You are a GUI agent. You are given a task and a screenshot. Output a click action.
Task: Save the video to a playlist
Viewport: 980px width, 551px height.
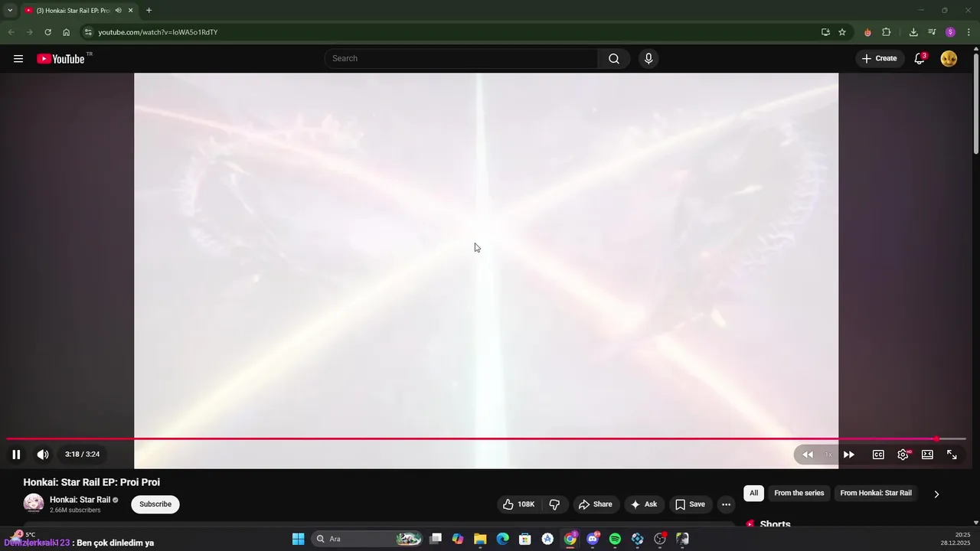(690, 504)
